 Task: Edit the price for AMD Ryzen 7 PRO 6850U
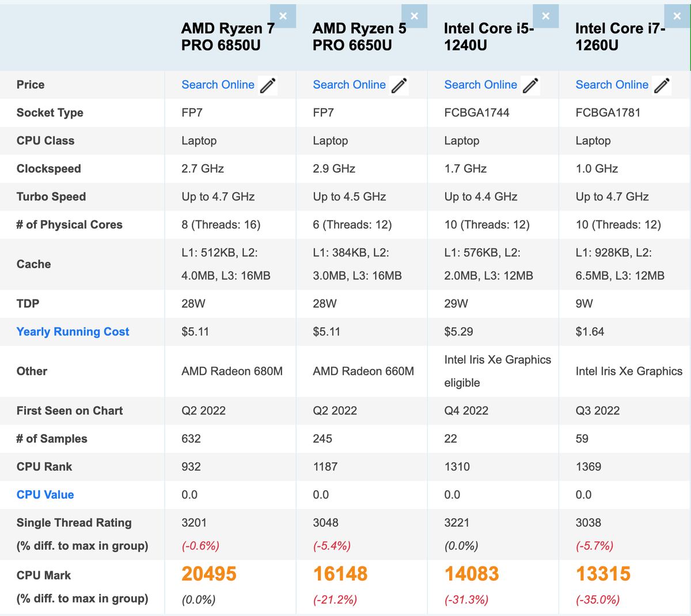(x=269, y=85)
